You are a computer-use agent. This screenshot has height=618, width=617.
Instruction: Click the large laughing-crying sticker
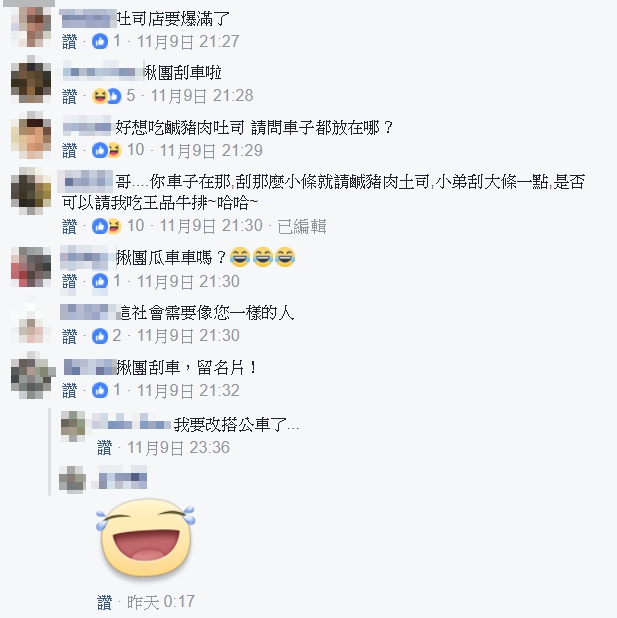click(146, 540)
